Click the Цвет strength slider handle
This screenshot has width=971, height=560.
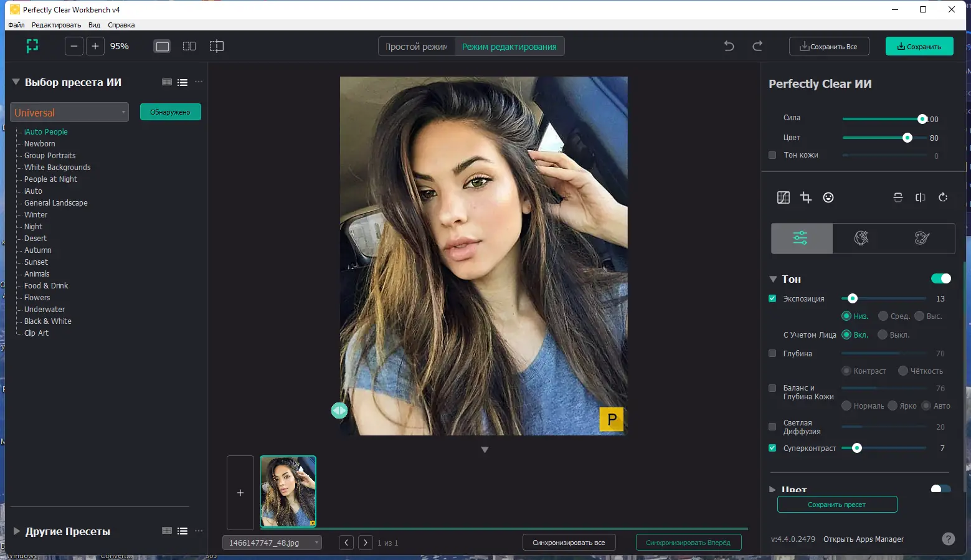click(907, 138)
